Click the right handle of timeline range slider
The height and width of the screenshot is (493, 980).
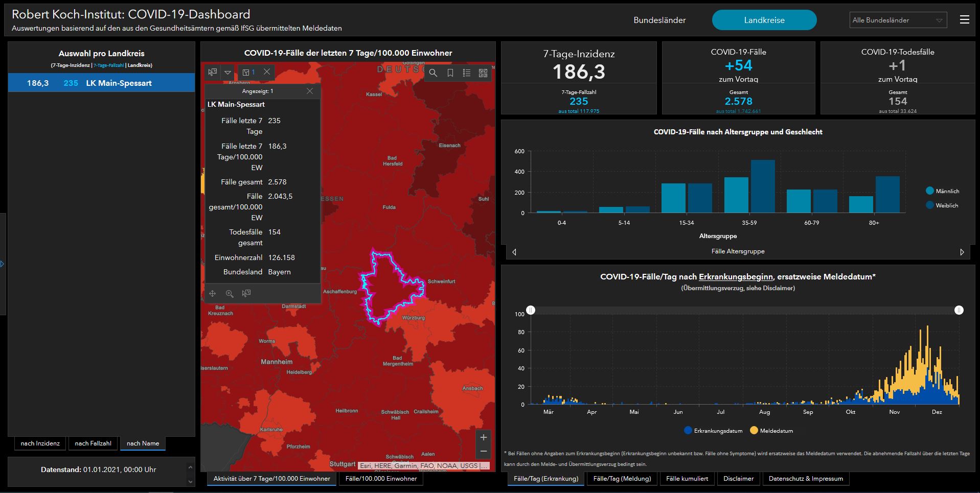959,310
